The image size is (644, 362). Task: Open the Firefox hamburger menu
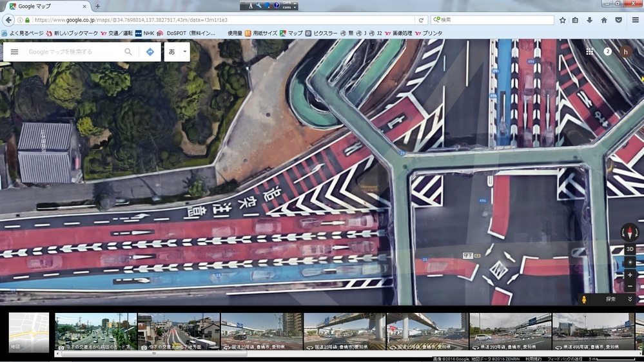click(x=634, y=20)
